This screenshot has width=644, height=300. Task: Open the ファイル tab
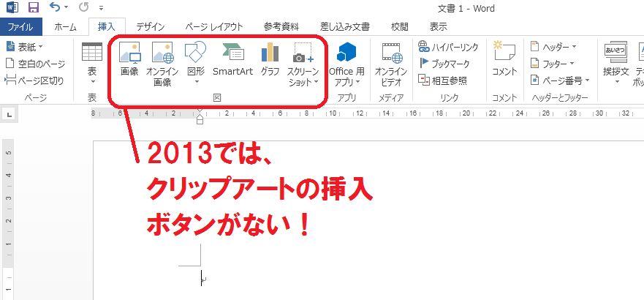(x=21, y=27)
